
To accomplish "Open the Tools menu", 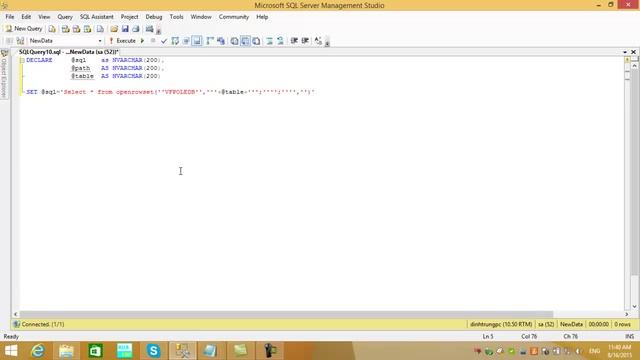I will (x=176, y=17).
